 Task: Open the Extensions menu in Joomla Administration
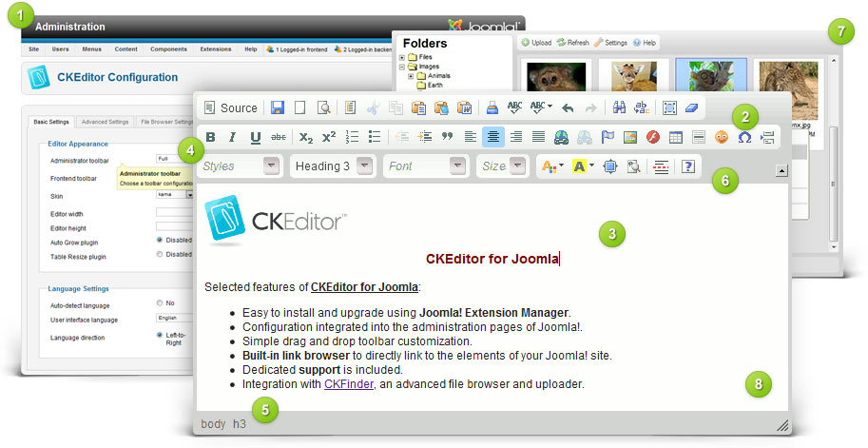pyautogui.click(x=216, y=49)
